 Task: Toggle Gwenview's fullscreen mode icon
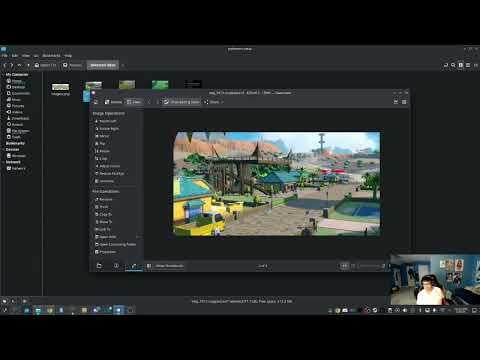(396, 102)
